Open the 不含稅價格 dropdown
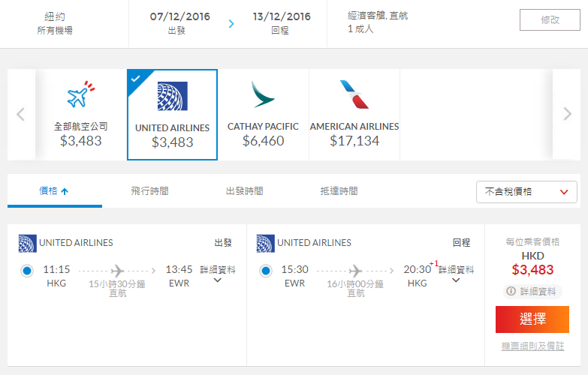 click(x=526, y=192)
